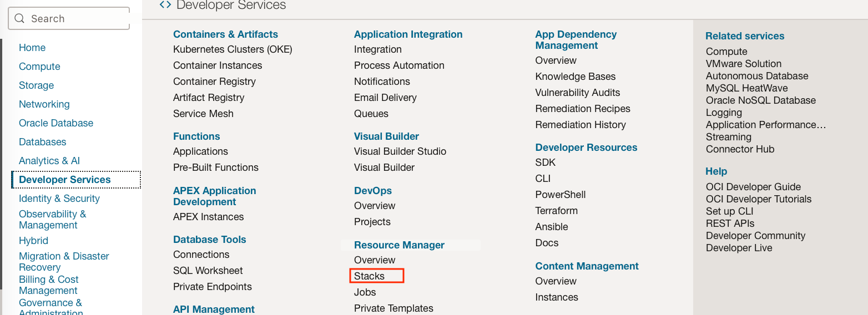
Task: Click the search magnifier icon
Action: [x=19, y=18]
